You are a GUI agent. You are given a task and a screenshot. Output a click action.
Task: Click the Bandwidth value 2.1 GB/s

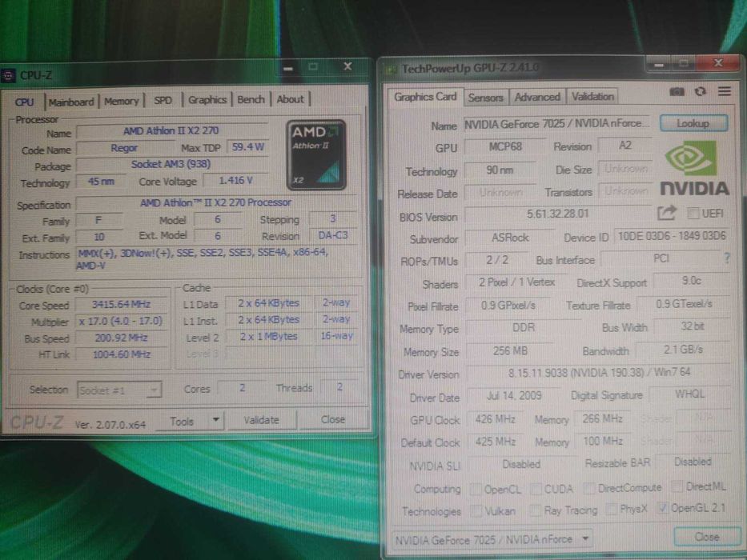pyautogui.click(x=683, y=350)
